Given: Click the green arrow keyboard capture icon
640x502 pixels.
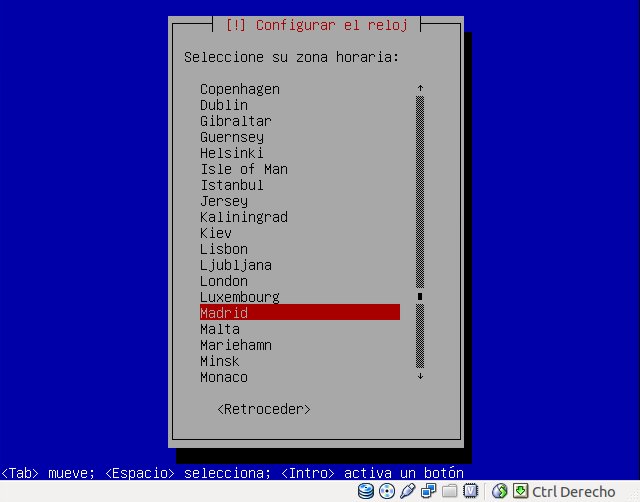Looking at the screenshot, I should 520,491.
